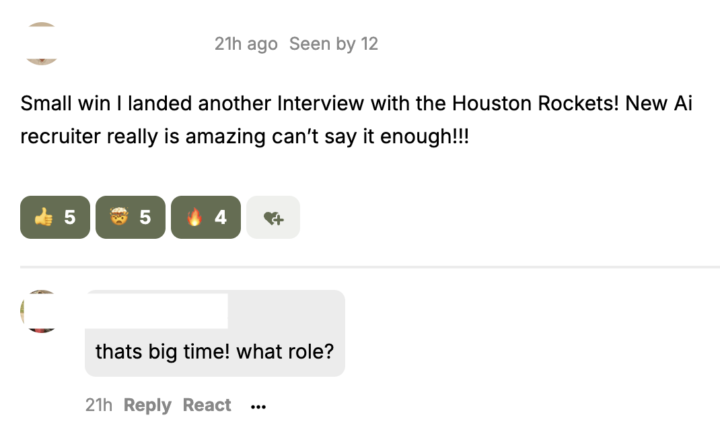Click the post author's avatar

coord(41,45)
